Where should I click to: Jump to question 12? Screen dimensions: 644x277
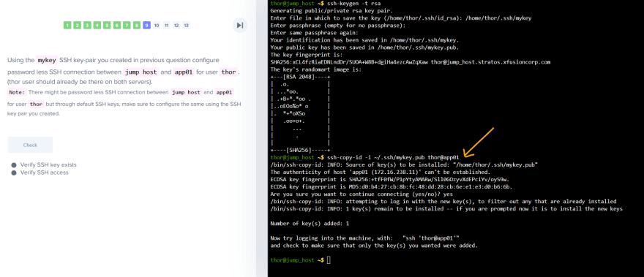point(176,26)
